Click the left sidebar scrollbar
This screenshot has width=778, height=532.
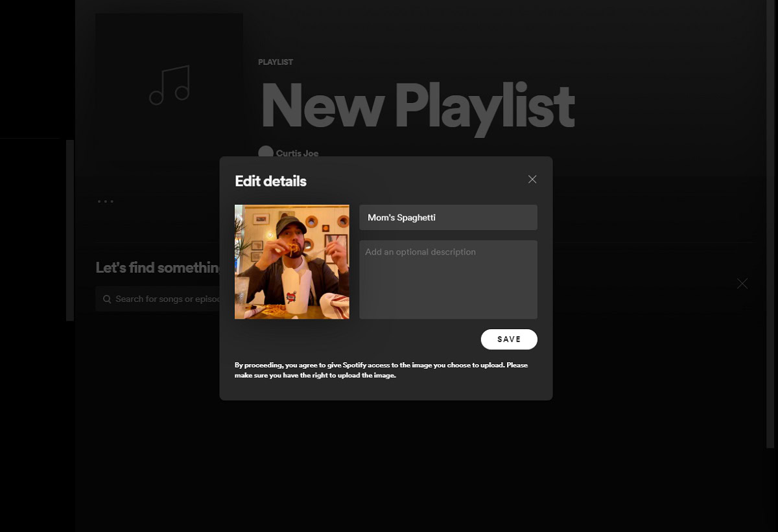click(x=70, y=230)
